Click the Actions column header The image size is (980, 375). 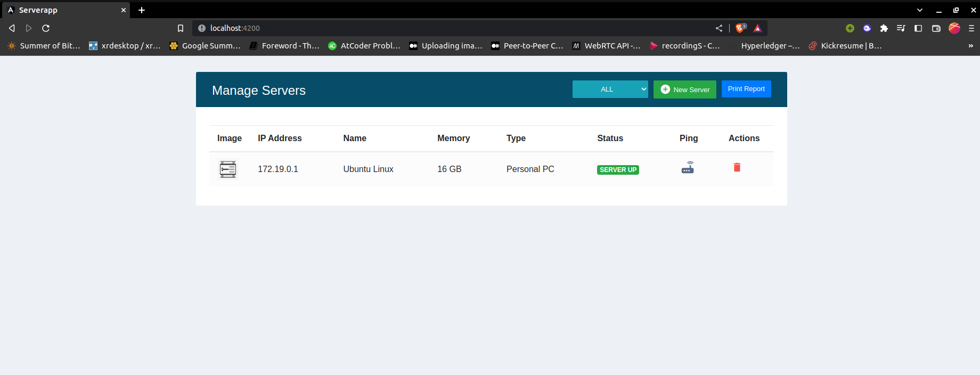(x=744, y=138)
